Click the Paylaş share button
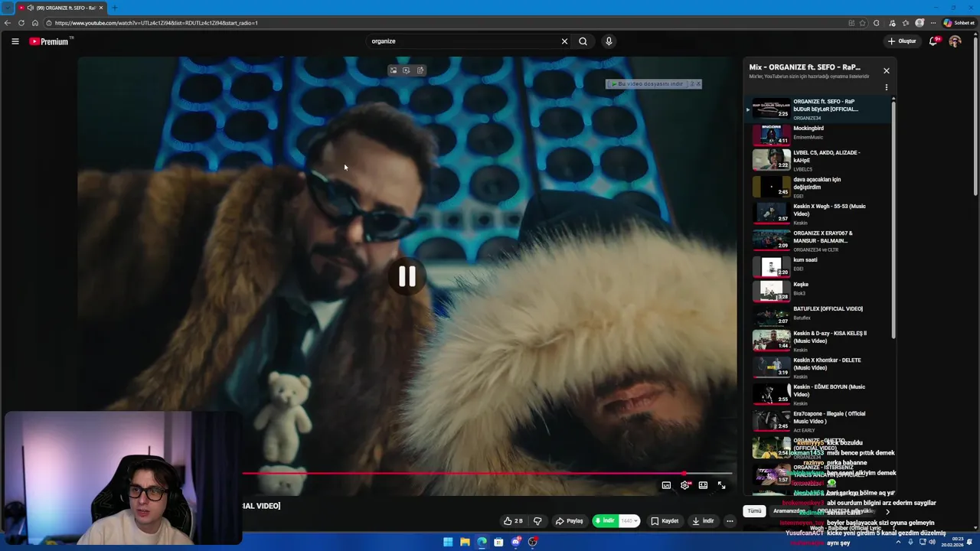The image size is (980, 551). pyautogui.click(x=570, y=521)
